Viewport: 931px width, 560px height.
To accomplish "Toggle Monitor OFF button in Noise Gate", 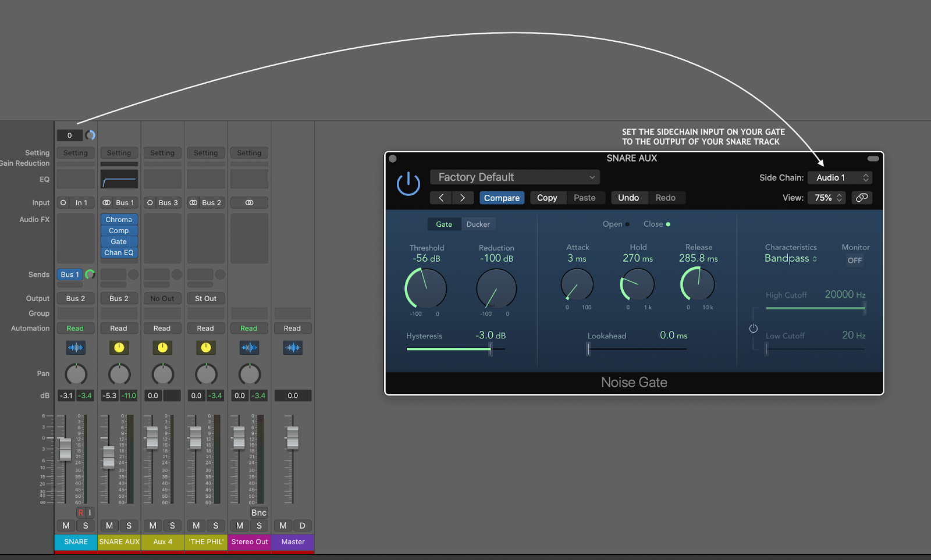I will (x=855, y=261).
